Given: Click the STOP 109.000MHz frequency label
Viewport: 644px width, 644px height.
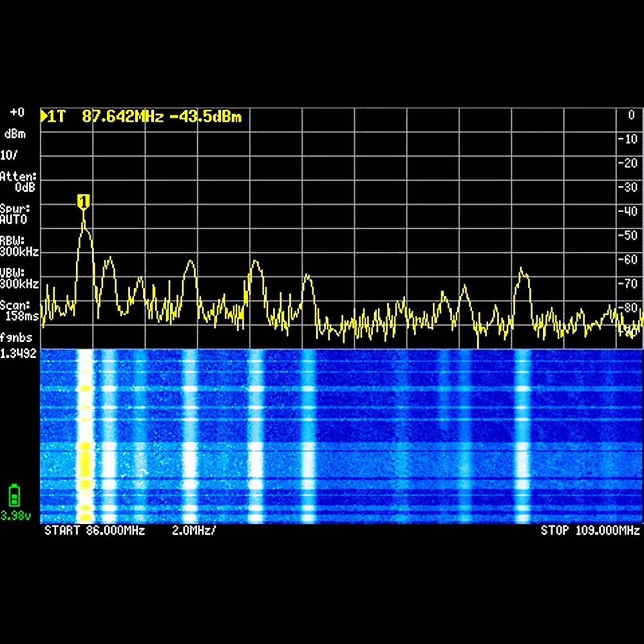Looking at the screenshot, I should tap(590, 530).
